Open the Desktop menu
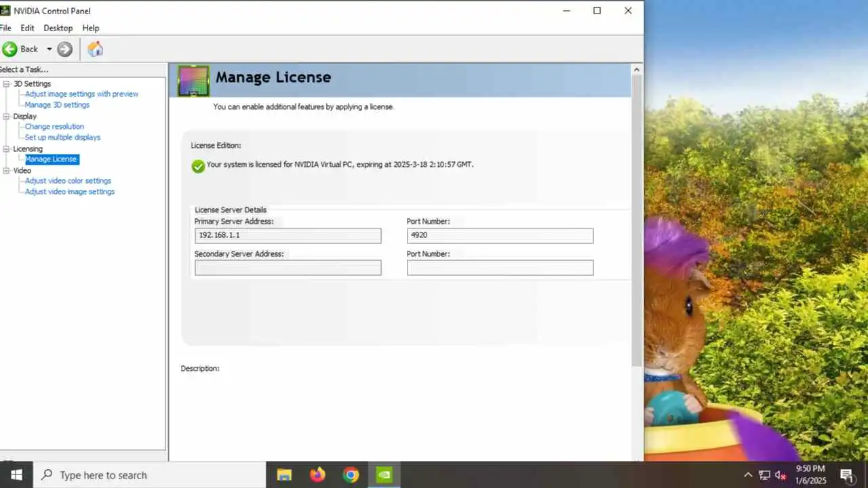 (58, 28)
